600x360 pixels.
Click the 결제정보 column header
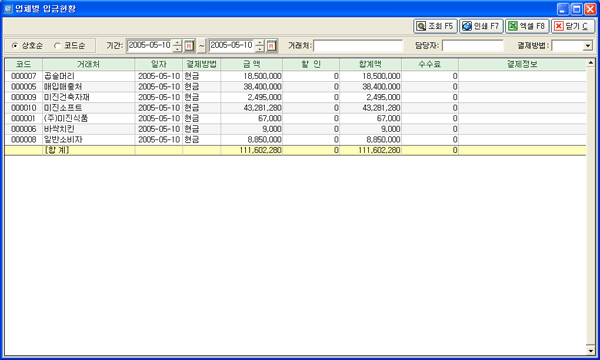pyautogui.click(x=522, y=64)
